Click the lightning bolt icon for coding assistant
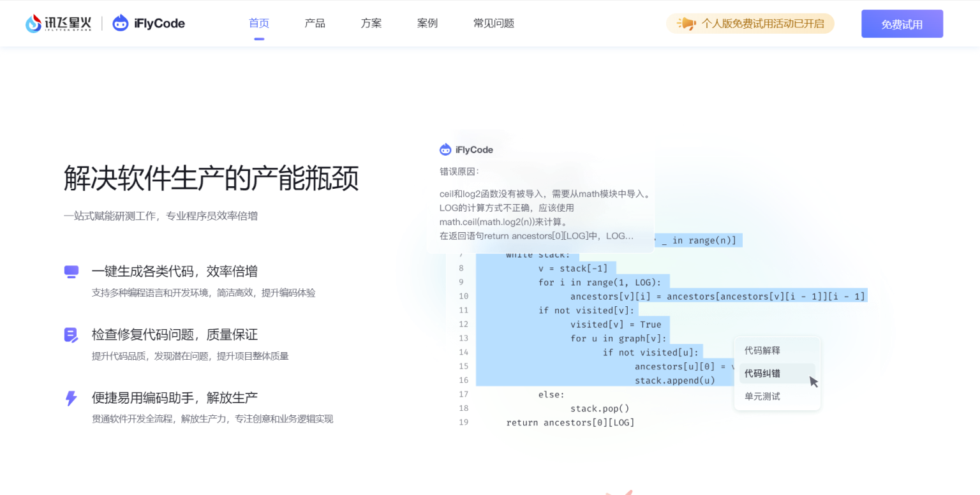This screenshot has width=980, height=495. pyautogui.click(x=71, y=399)
